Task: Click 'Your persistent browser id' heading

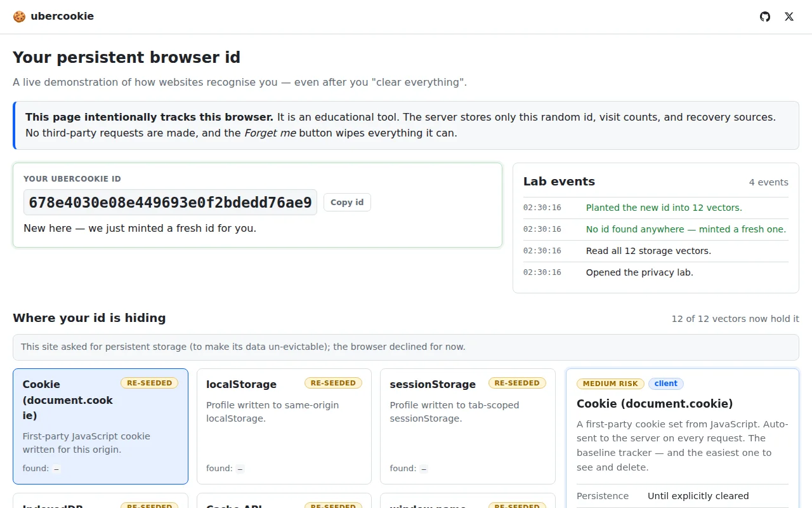Action: pyautogui.click(x=127, y=57)
